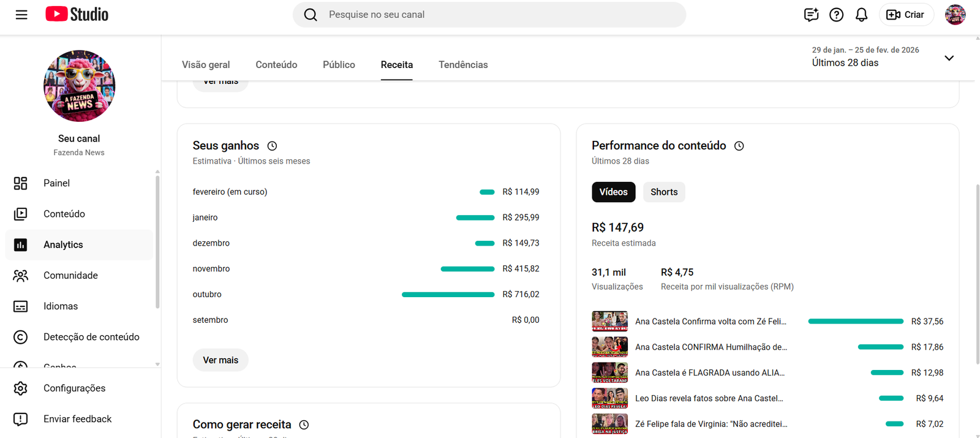The image size is (980, 438).
Task: Click the clock icon beside Como gerar receita
Action: [304, 425]
